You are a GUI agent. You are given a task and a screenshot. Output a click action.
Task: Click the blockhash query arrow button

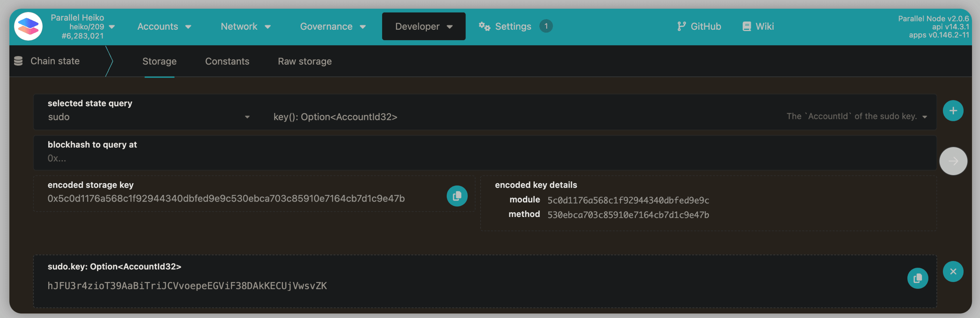[x=953, y=161]
